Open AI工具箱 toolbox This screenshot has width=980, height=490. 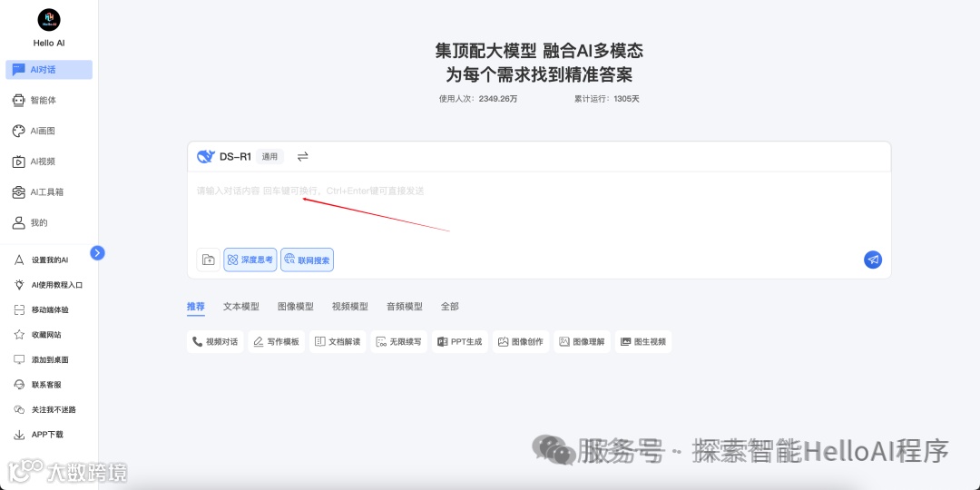tap(49, 191)
